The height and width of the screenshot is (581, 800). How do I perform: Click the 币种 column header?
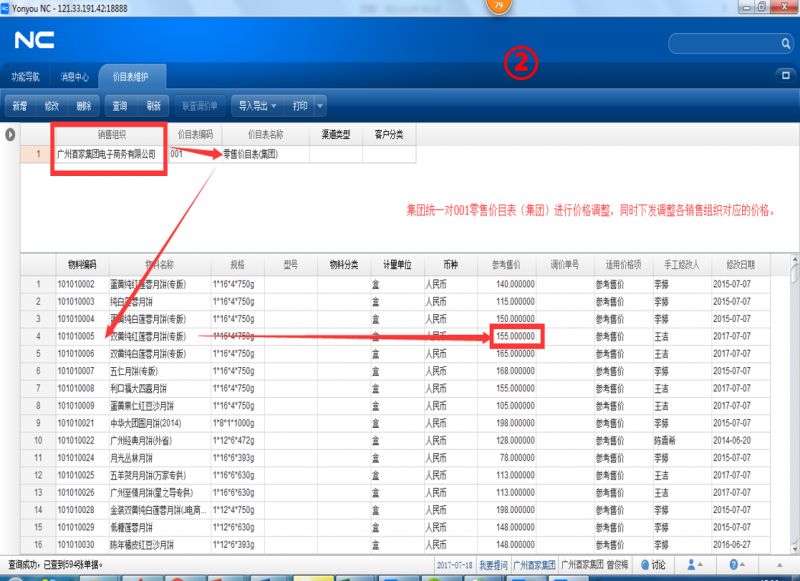450,265
